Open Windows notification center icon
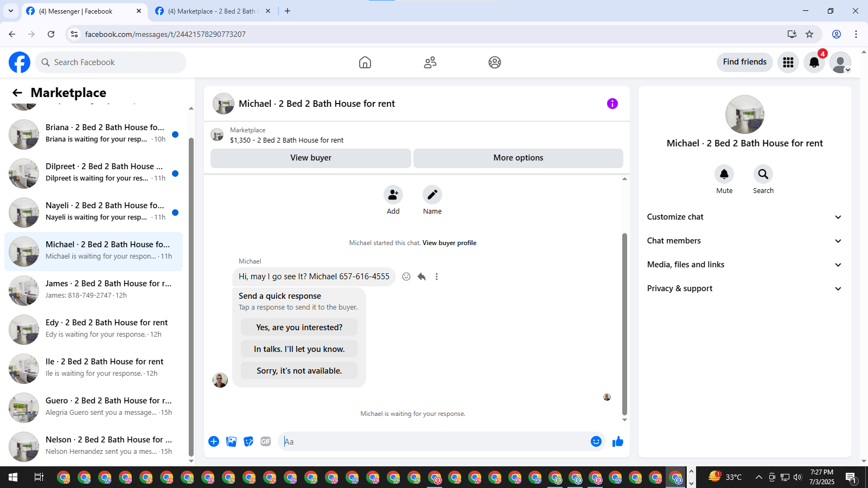This screenshot has height=488, width=868. [x=851, y=478]
